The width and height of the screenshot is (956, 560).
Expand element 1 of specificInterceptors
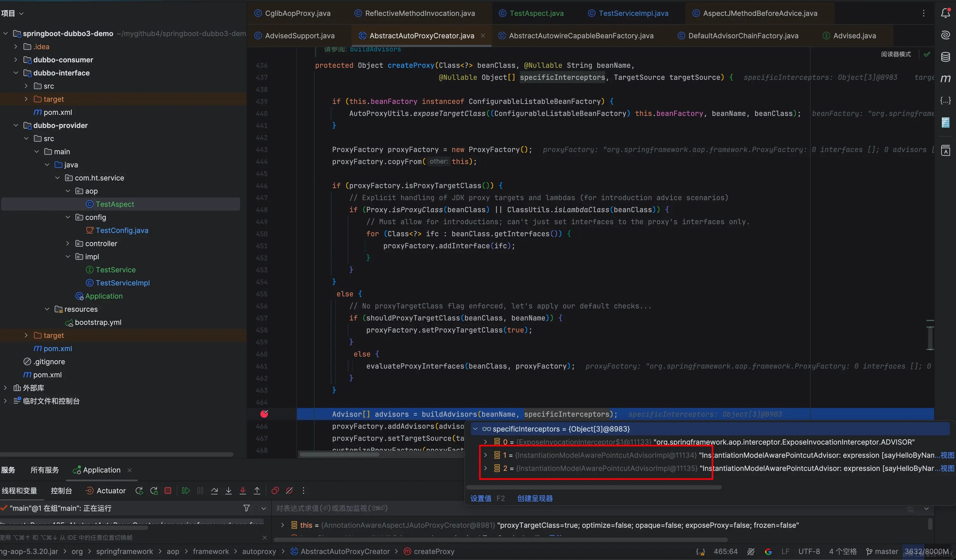[x=485, y=455]
